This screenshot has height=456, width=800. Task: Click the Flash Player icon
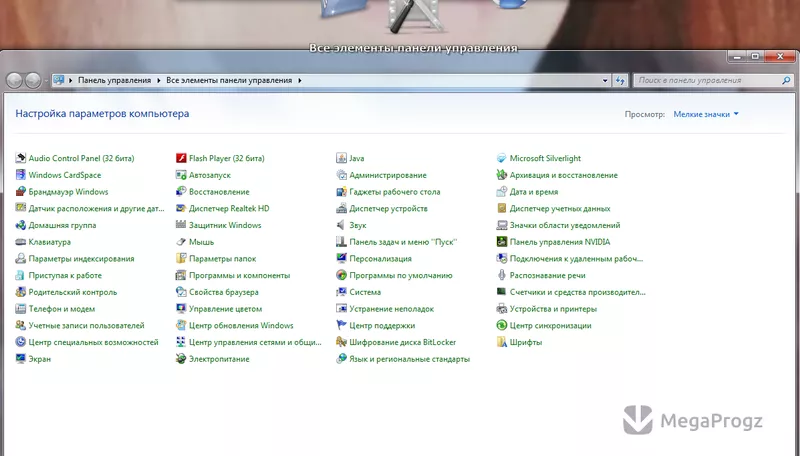[x=181, y=158]
